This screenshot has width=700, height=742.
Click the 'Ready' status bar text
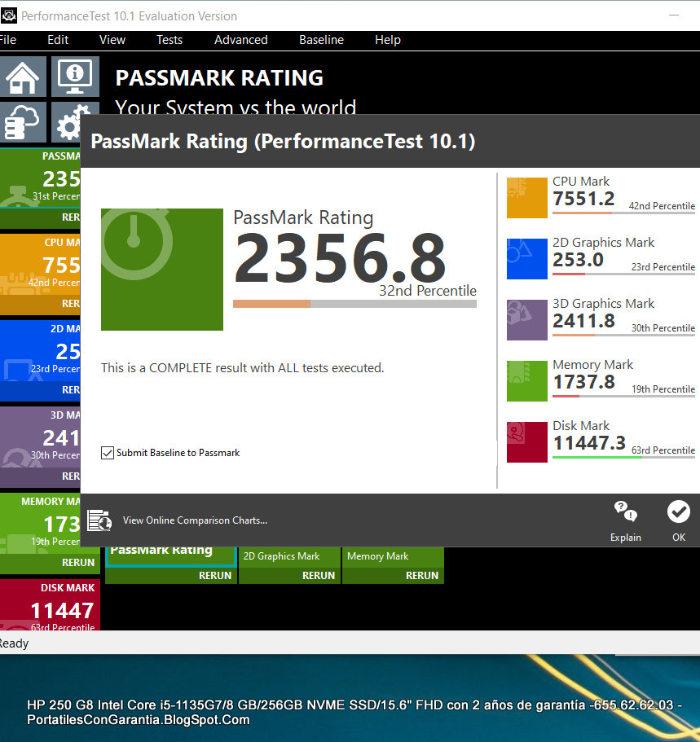(x=14, y=643)
